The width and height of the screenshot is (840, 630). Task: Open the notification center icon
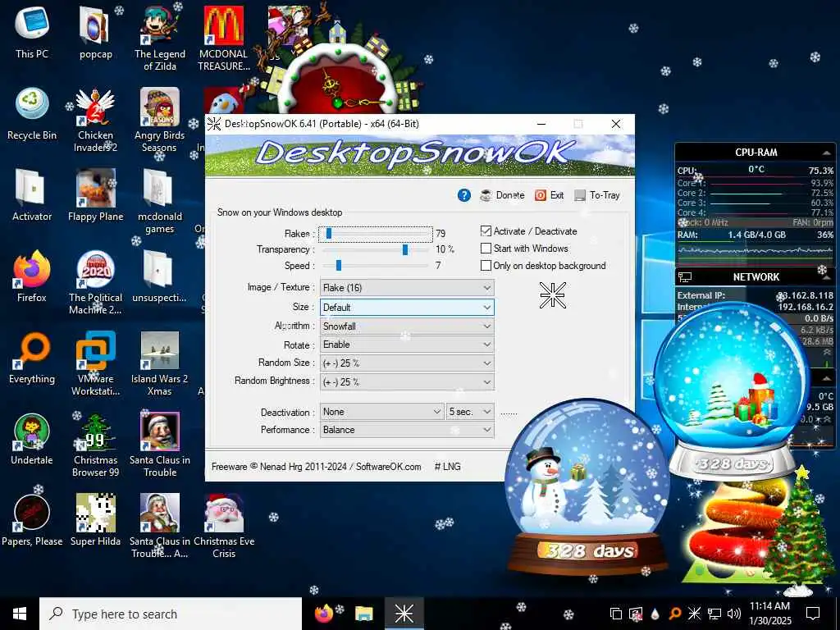813,614
